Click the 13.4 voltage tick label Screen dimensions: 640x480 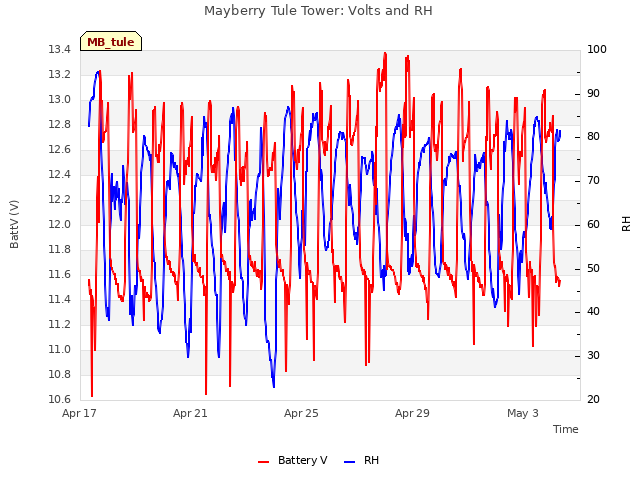point(60,49)
